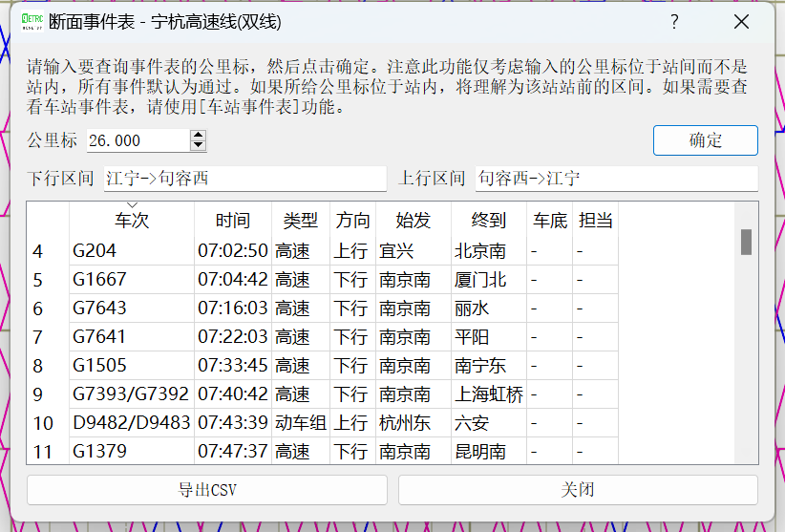
Task: Sort table by 车次 column header
Action: [132, 220]
